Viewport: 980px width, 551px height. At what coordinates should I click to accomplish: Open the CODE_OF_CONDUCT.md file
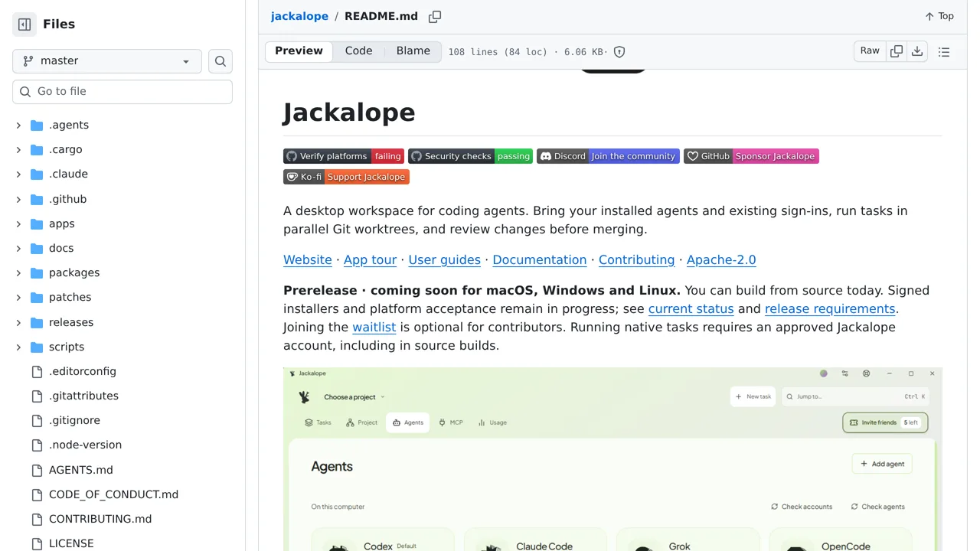113,495
